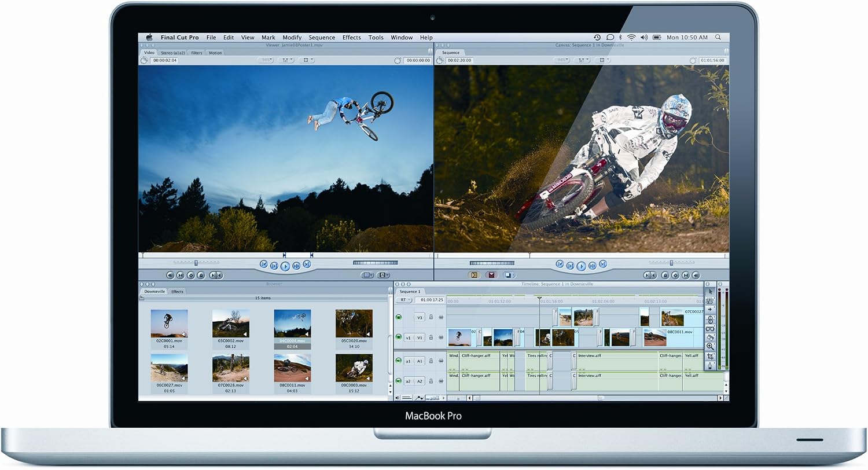Select the Razor Blade tool
Image resolution: width=868 pixels, height=470 pixels.
pyautogui.click(x=710, y=337)
